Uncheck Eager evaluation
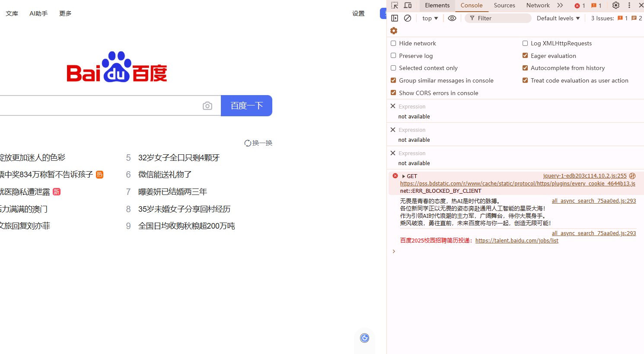The image size is (644, 354). [x=525, y=56]
